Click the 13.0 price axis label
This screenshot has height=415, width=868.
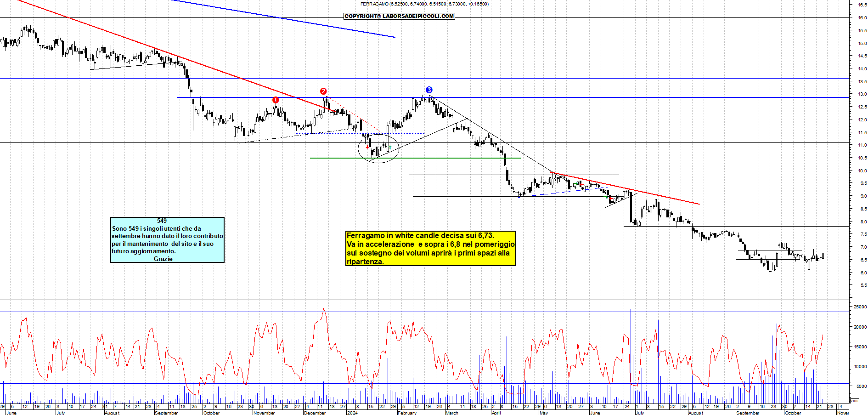point(862,94)
